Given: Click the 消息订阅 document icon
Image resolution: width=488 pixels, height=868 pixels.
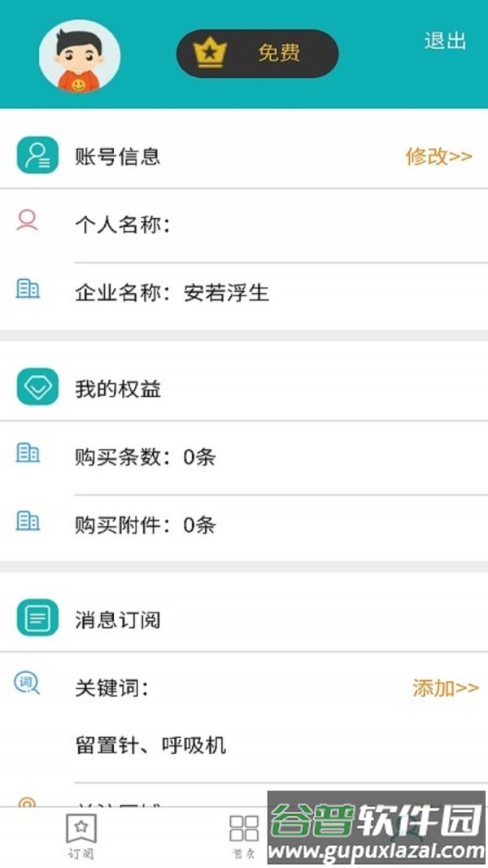Looking at the screenshot, I should pos(36,617).
